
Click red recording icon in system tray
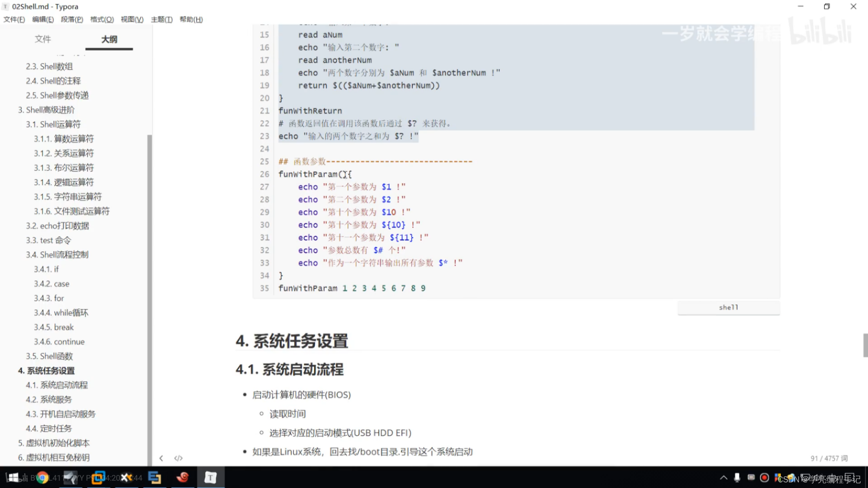point(765,478)
